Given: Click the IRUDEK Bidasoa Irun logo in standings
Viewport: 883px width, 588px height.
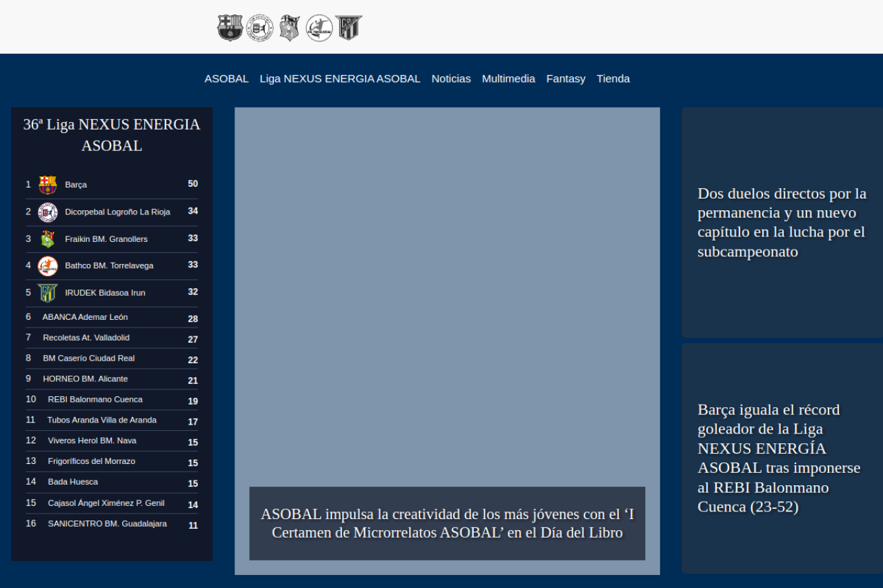Looking at the screenshot, I should point(48,293).
